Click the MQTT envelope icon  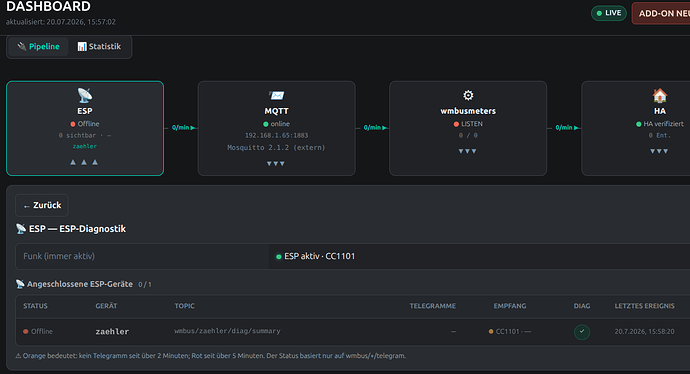pos(276,95)
